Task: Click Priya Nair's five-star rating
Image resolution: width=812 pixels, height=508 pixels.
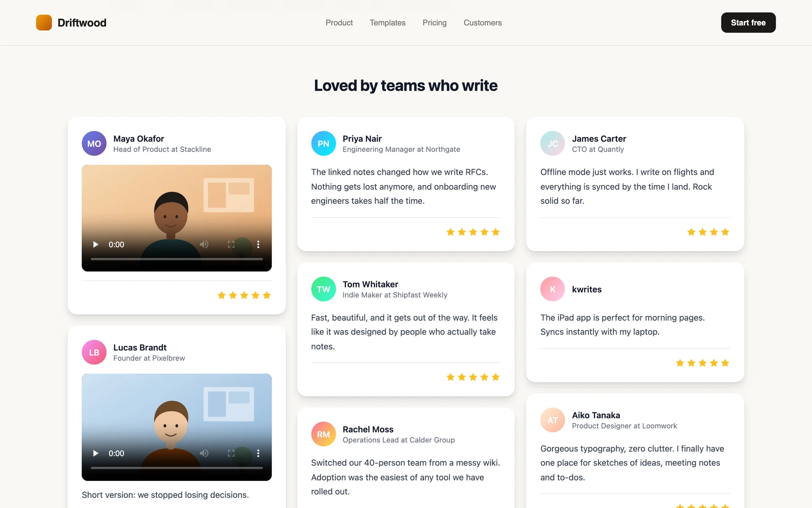Action: point(473,232)
